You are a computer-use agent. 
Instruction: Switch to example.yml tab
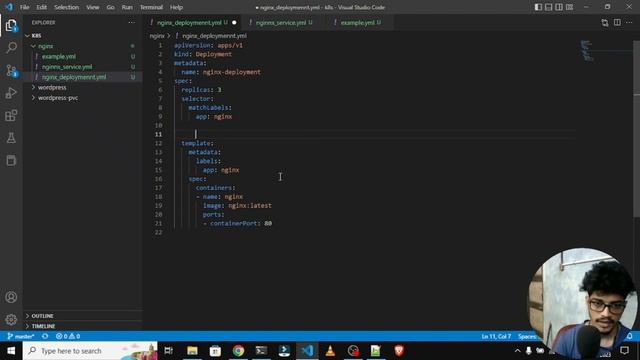[x=358, y=23]
